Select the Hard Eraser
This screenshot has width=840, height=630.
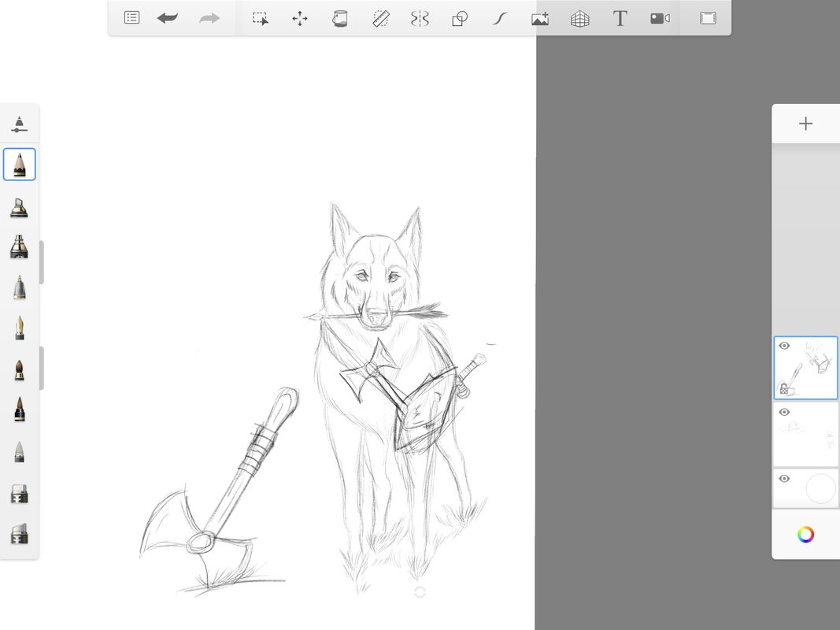pos(19,494)
